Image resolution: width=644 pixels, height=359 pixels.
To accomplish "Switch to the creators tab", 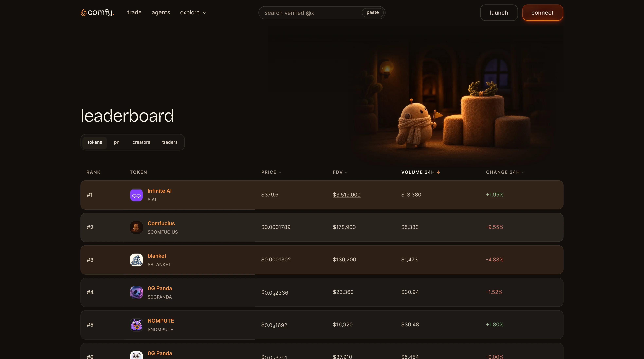I will click(x=141, y=142).
